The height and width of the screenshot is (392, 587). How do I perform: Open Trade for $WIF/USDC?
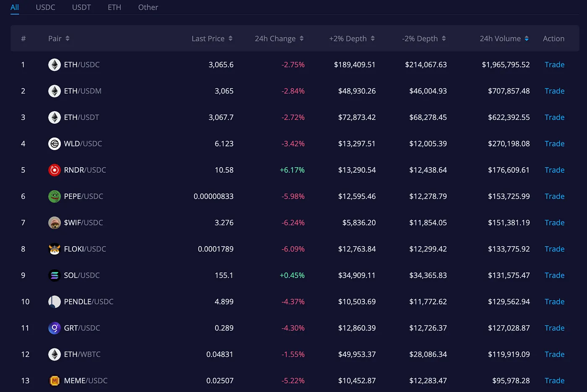tap(554, 223)
